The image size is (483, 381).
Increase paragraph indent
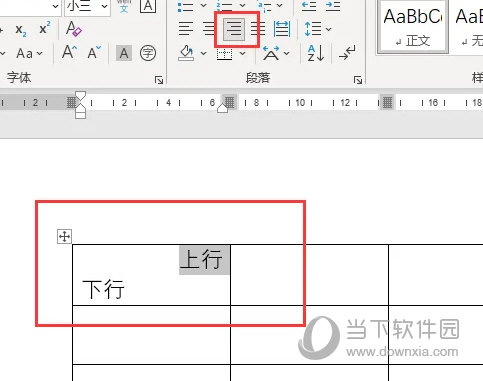pyautogui.click(x=333, y=6)
